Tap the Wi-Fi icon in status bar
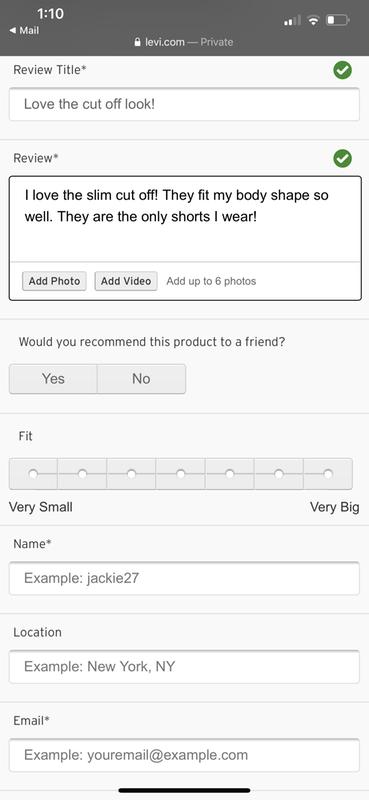The height and width of the screenshot is (800, 369). pyautogui.click(x=314, y=21)
